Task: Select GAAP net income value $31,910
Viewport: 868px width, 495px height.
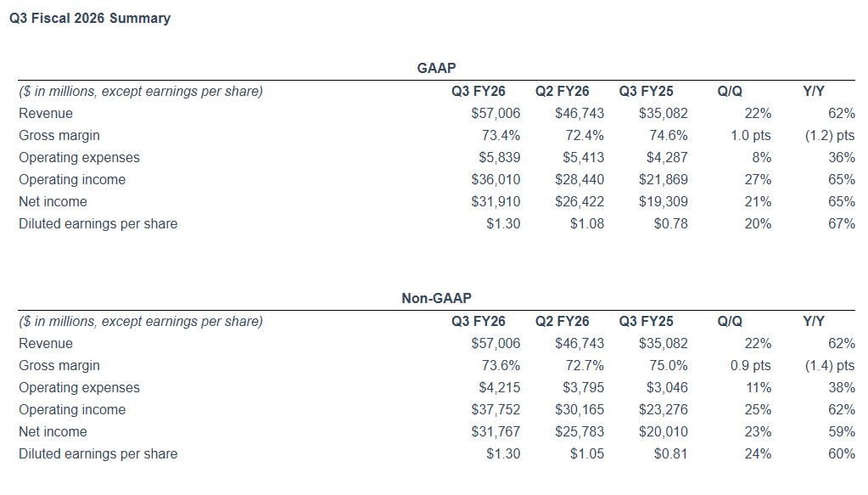Action: 496,201
